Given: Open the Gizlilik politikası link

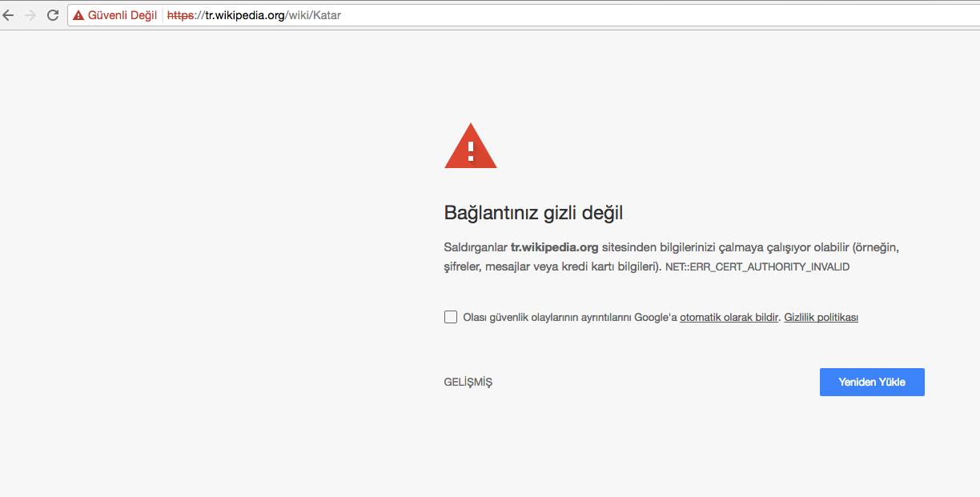Looking at the screenshot, I should 820,317.
